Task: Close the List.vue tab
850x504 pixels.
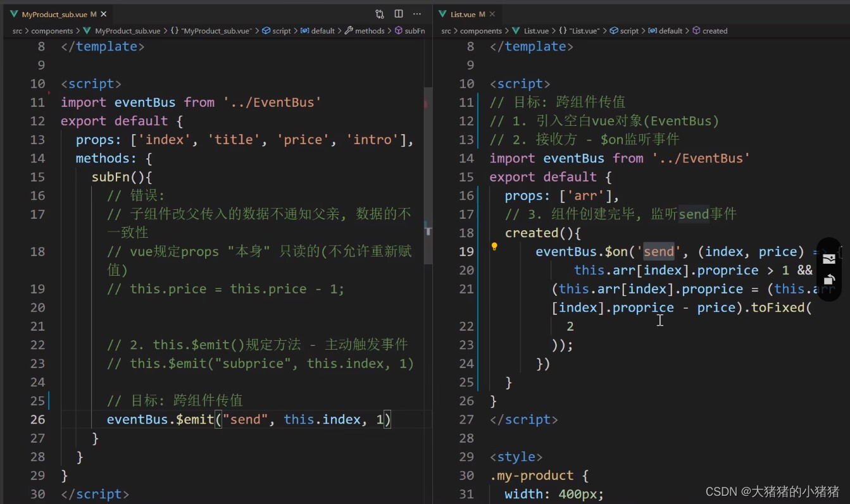Action: click(492, 14)
